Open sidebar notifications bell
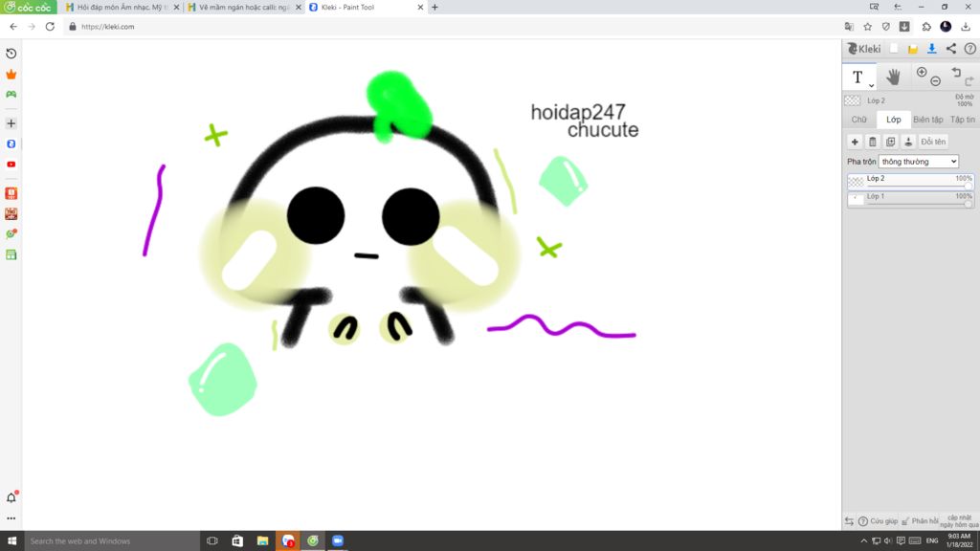Viewport: 980px width, 551px height. click(x=11, y=497)
